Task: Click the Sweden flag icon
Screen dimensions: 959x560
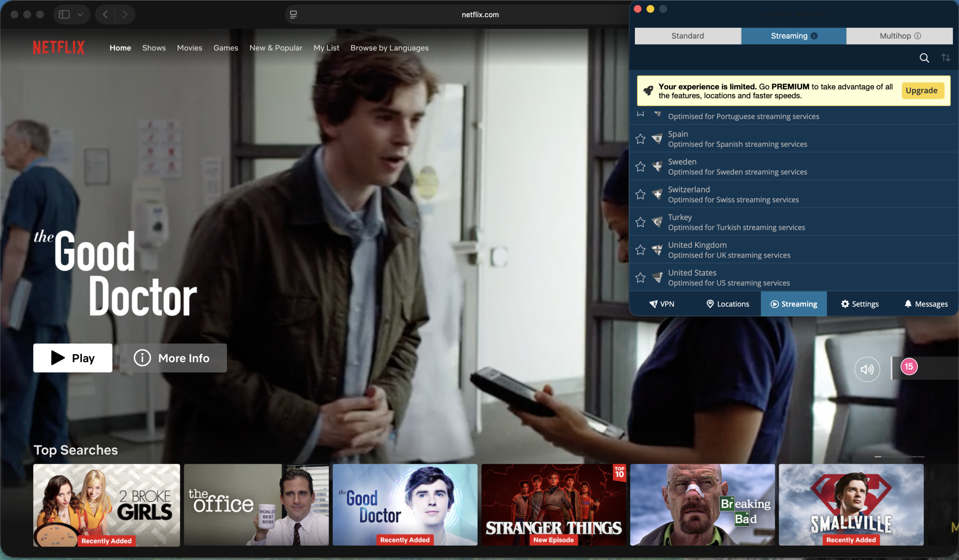Action: 657,167
